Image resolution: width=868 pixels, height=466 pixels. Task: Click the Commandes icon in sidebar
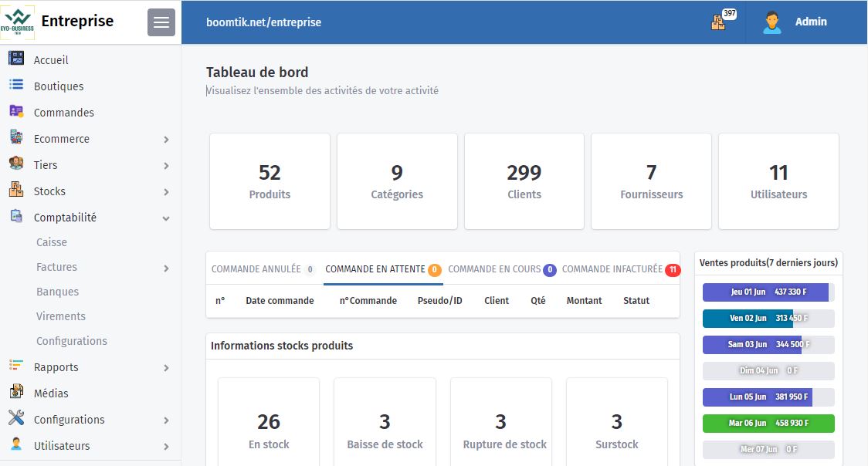(15, 112)
